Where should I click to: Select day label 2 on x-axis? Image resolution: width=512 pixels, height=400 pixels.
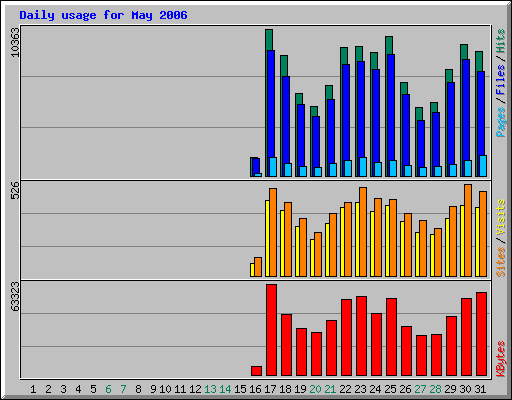point(48,389)
